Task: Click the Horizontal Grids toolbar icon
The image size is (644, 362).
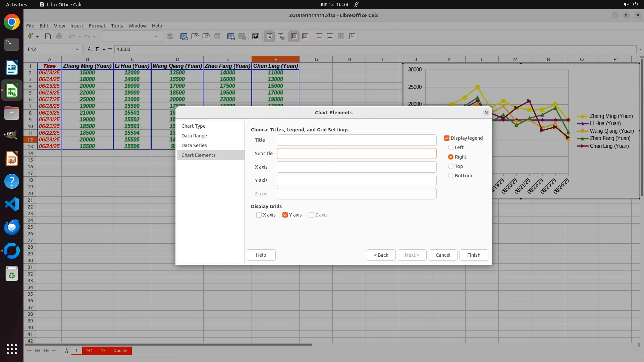Action: [294, 37]
